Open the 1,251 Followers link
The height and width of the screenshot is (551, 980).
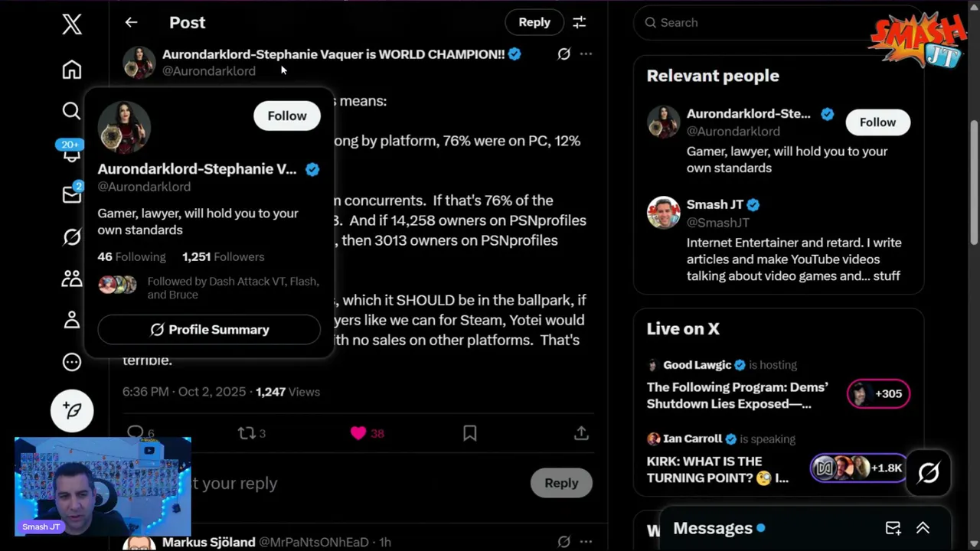(223, 257)
